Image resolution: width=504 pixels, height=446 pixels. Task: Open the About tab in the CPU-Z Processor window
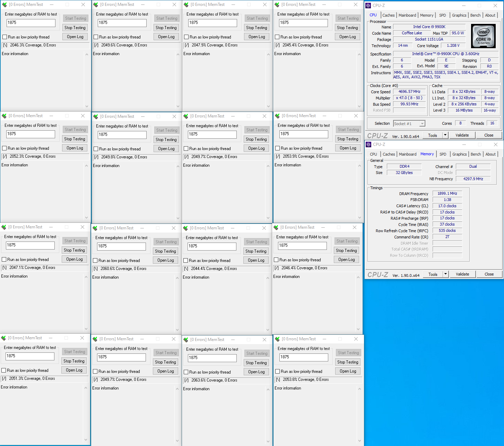click(x=490, y=15)
